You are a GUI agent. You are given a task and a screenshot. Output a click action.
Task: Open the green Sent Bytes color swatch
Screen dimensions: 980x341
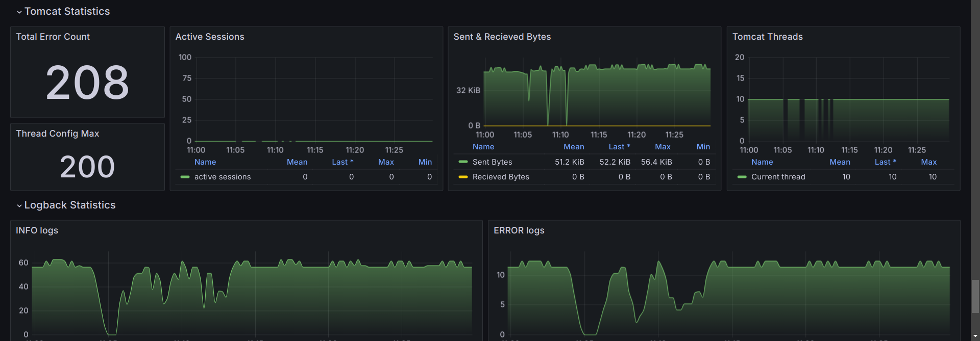pyautogui.click(x=463, y=162)
